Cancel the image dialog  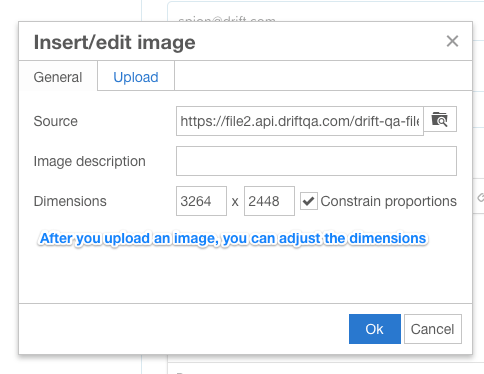click(433, 329)
